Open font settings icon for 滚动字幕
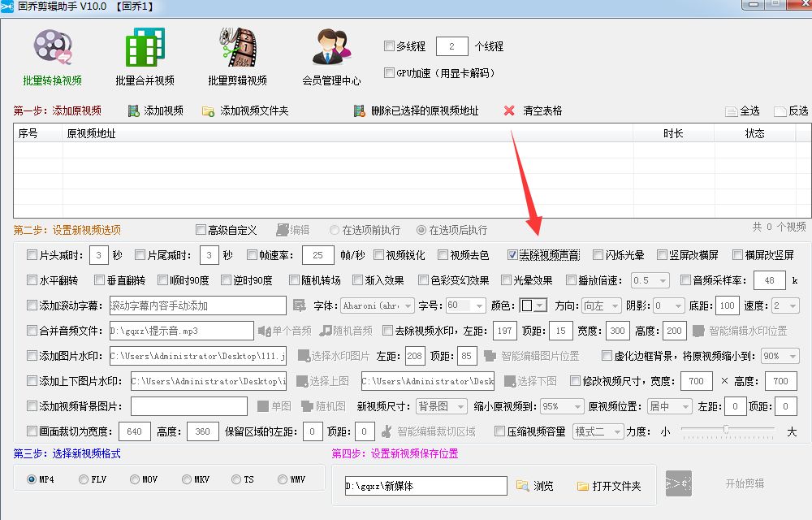 point(300,305)
